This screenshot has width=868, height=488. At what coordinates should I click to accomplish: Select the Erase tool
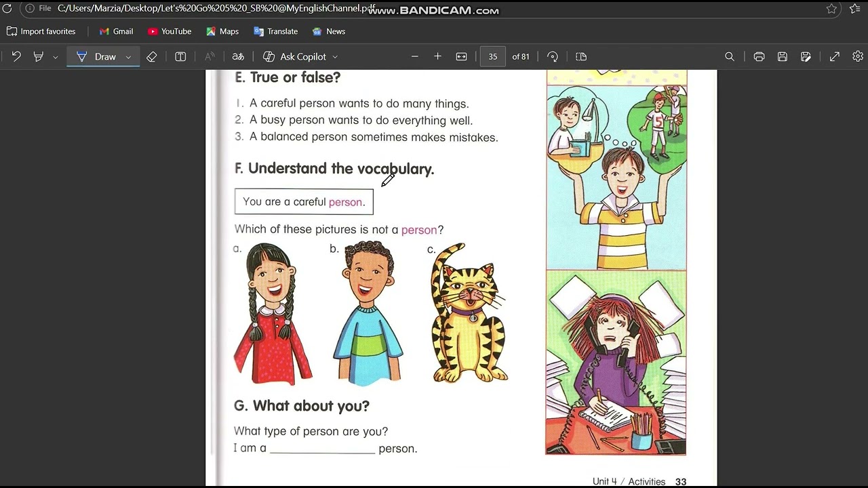[x=152, y=57]
